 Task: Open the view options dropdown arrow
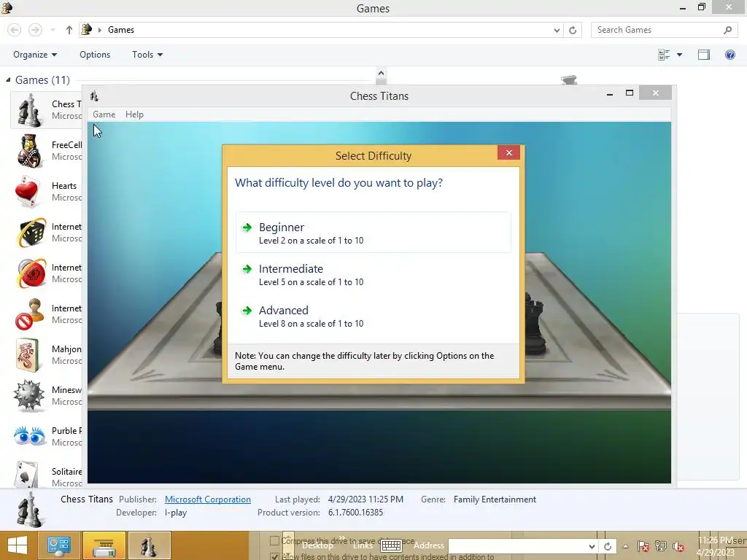[x=679, y=55]
